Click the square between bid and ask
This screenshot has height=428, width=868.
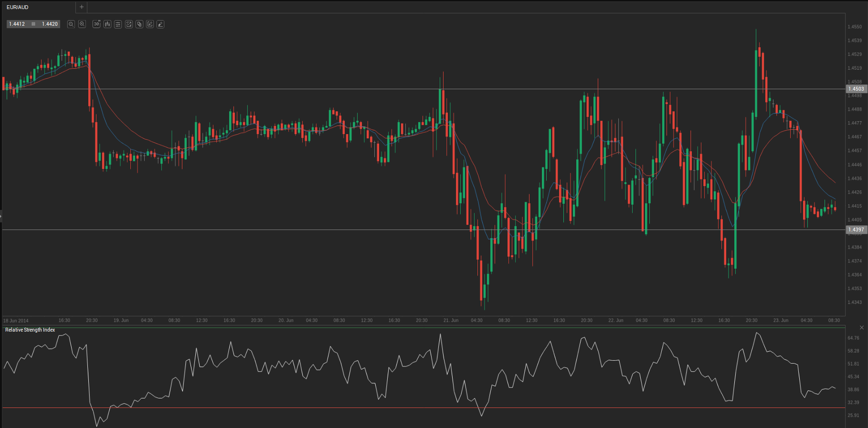click(x=33, y=24)
